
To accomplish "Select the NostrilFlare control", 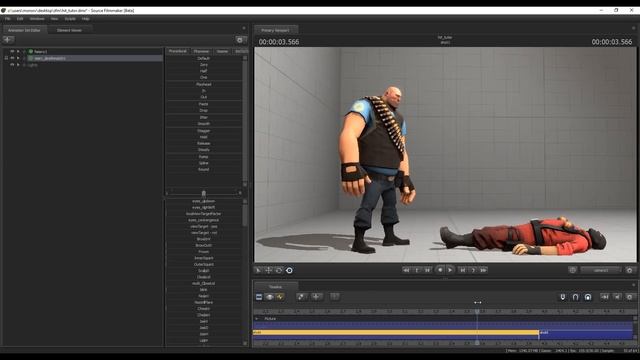I will click(x=204, y=302).
